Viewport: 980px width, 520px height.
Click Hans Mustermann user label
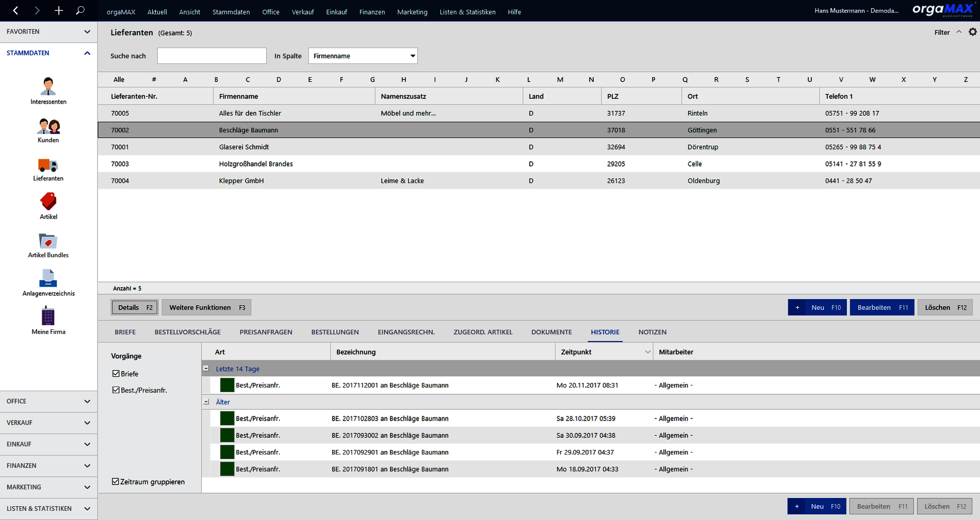[x=856, y=11]
